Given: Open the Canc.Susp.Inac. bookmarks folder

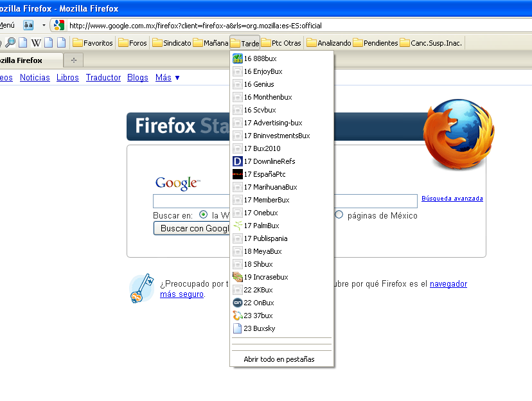Looking at the screenshot, I should click(x=431, y=43).
